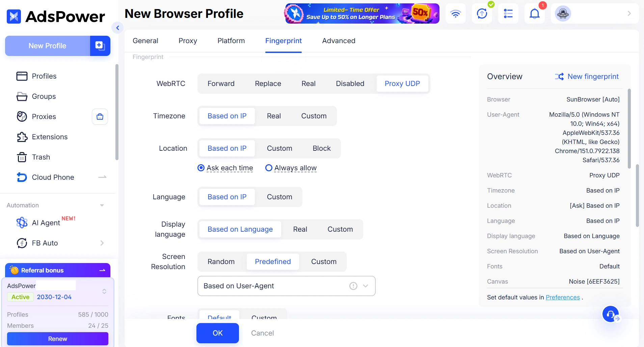This screenshot has width=644, height=347.
Task: Click info icon in resolution dropdown
Action: click(353, 286)
